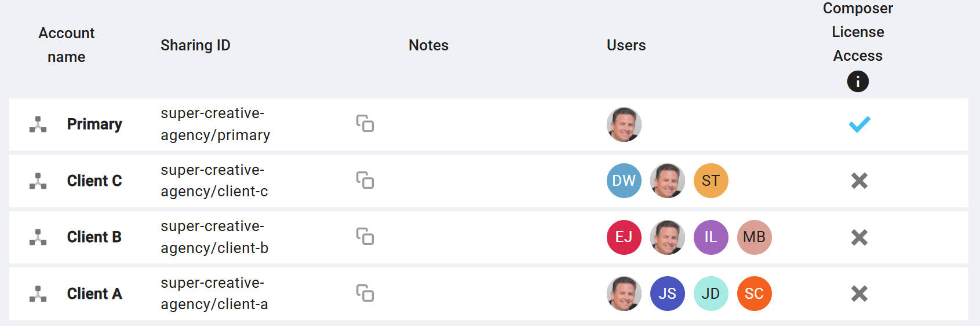Image resolution: width=980 pixels, height=326 pixels.
Task: Toggle Composer license X for Client B
Action: click(859, 237)
